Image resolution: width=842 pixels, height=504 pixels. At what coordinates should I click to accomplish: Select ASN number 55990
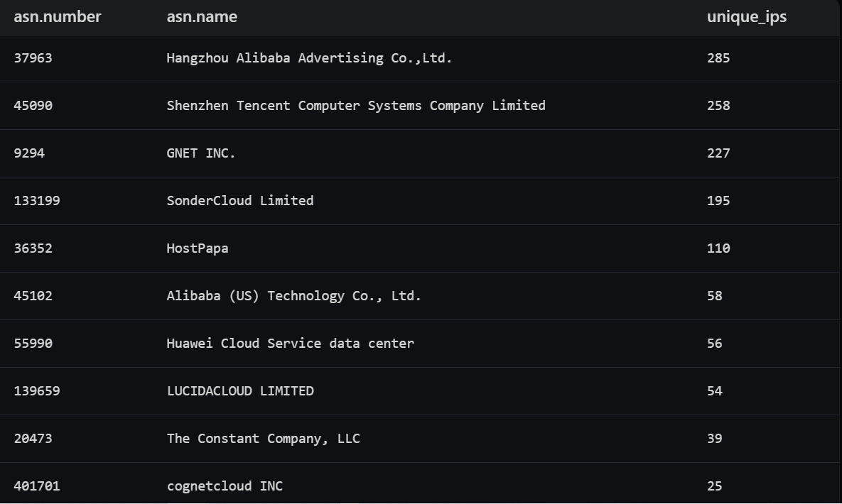point(33,344)
